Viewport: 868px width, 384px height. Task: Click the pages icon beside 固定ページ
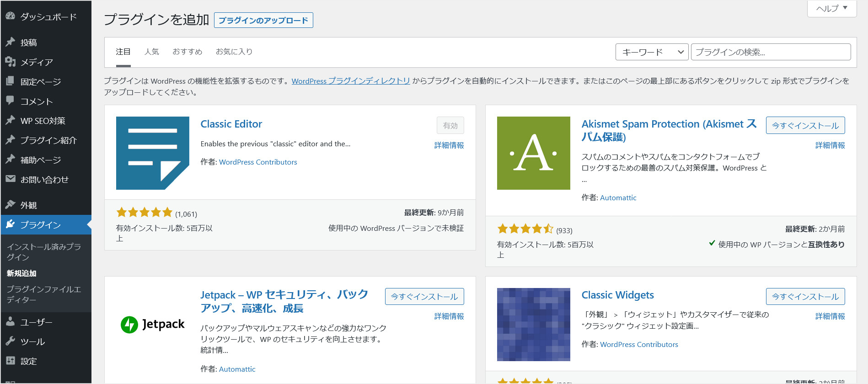point(10,81)
